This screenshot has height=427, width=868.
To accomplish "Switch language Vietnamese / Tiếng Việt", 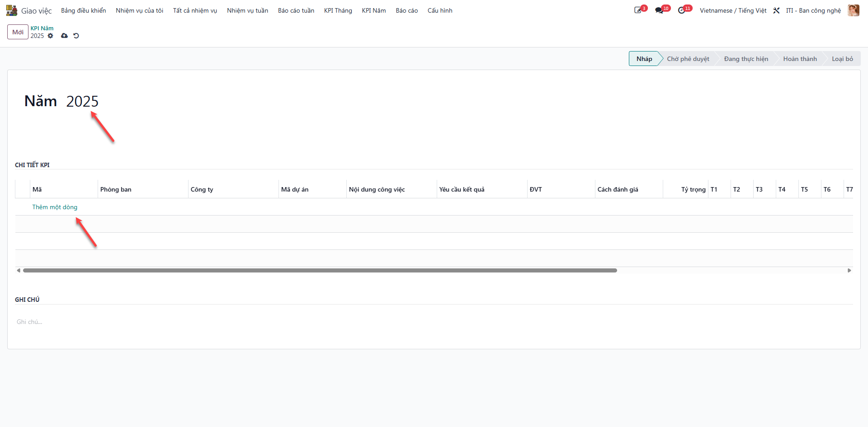I will coord(733,10).
